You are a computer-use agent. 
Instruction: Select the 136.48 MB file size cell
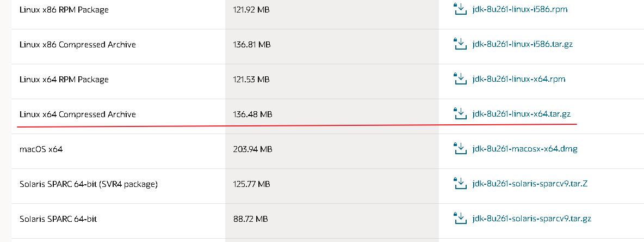click(x=252, y=114)
